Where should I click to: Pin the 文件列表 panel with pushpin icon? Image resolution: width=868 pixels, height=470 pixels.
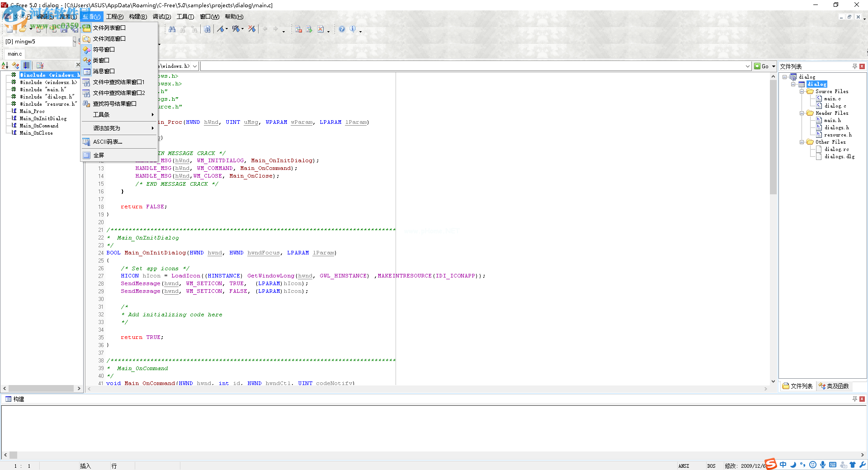[x=854, y=66]
